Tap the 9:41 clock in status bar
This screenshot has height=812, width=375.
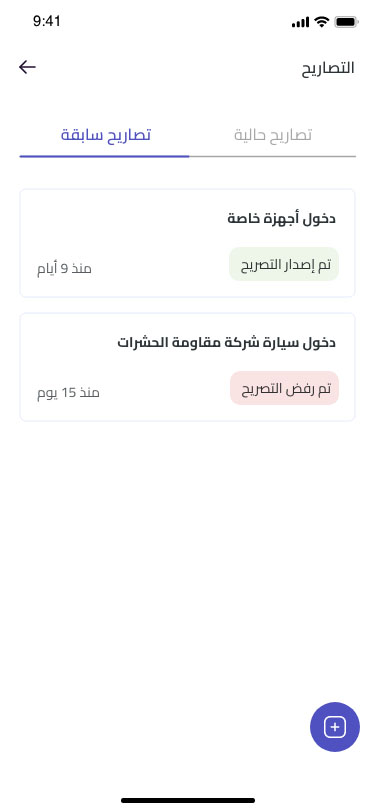point(47,21)
